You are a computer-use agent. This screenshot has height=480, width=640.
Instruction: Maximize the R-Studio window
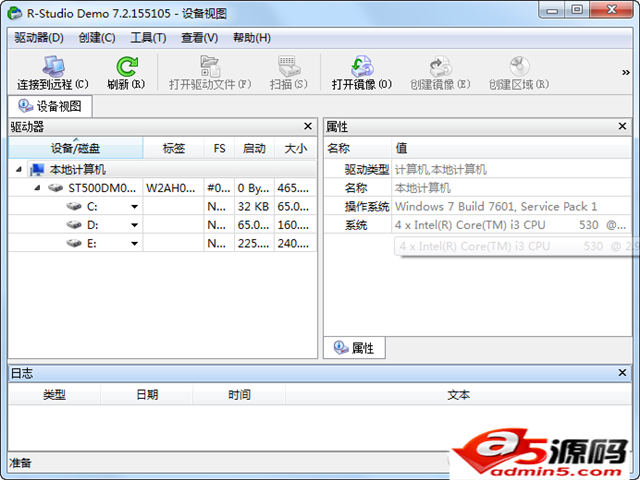(x=577, y=10)
